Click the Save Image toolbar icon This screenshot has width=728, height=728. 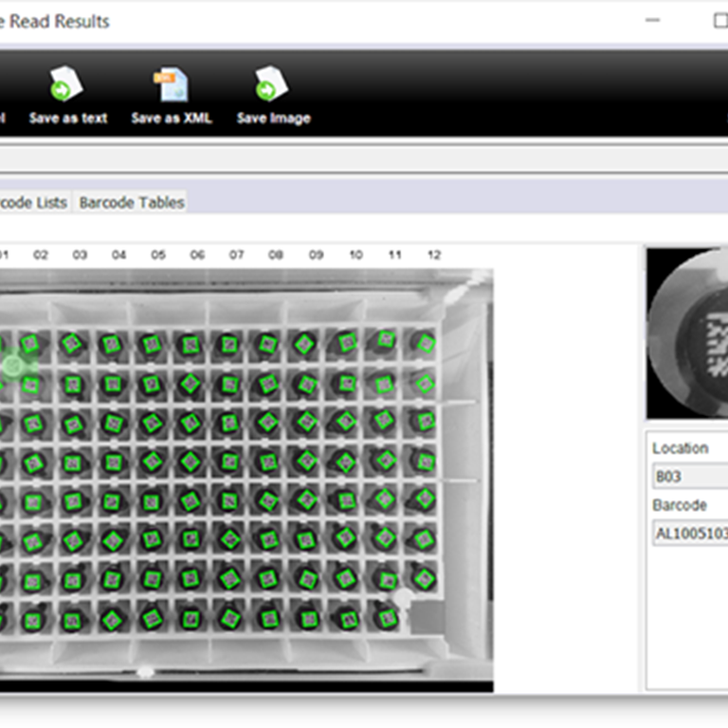pyautogui.click(x=273, y=98)
